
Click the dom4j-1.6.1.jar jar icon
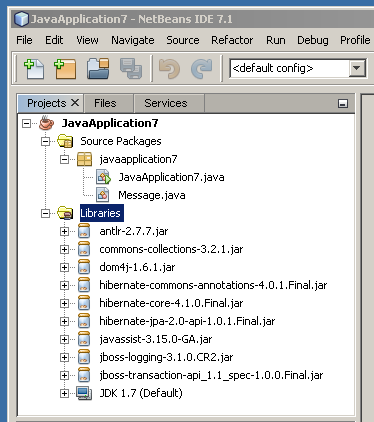pos(84,267)
